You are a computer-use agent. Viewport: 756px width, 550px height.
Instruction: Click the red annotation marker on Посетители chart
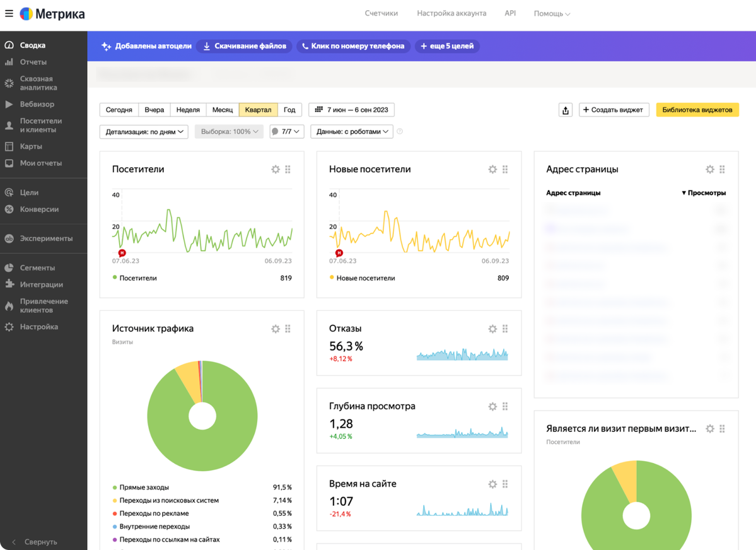122,253
